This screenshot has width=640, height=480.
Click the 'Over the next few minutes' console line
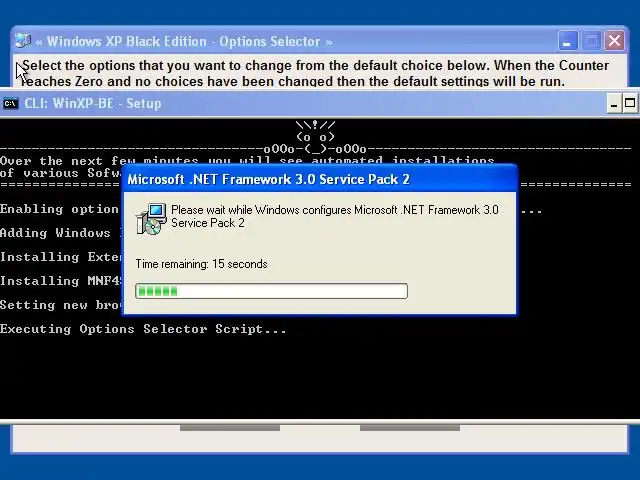point(247,160)
